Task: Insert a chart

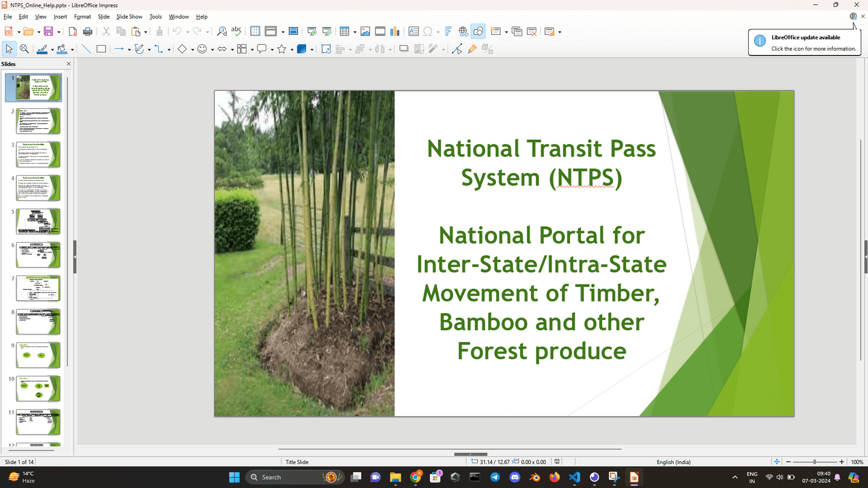Action: point(395,31)
